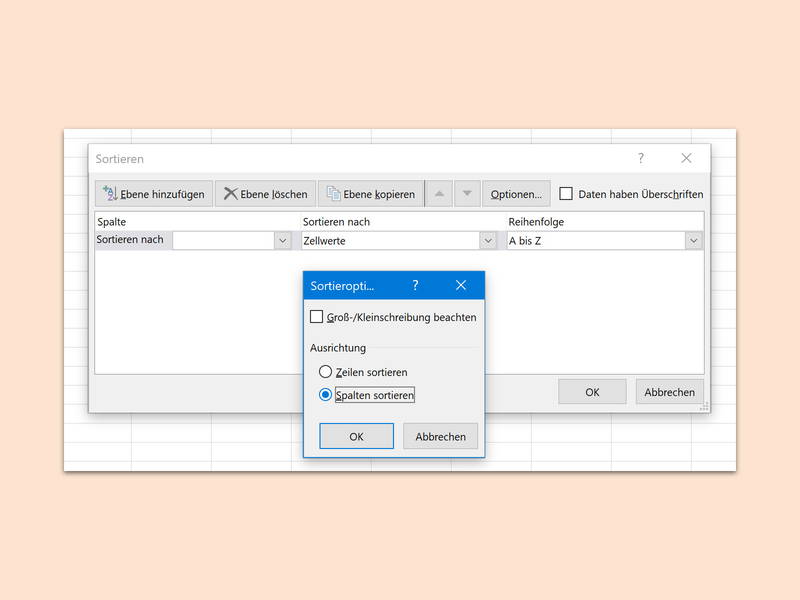Move sort level up with the arrow
The height and width of the screenshot is (600, 800).
pos(439,194)
